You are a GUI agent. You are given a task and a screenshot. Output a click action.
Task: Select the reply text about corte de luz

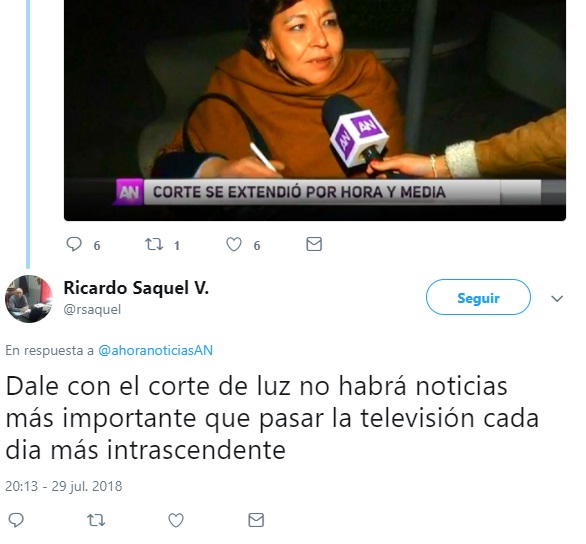[272, 418]
